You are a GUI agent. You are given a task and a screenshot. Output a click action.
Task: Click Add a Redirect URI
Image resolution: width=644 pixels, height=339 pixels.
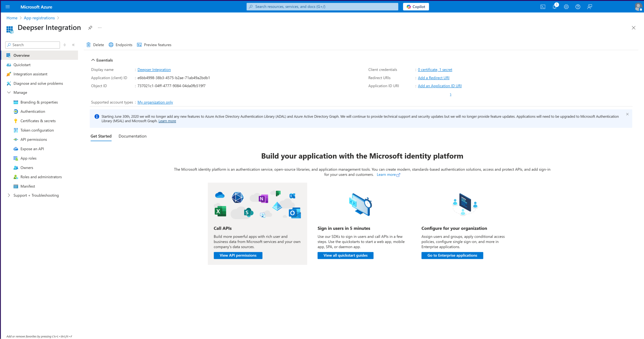click(x=433, y=78)
